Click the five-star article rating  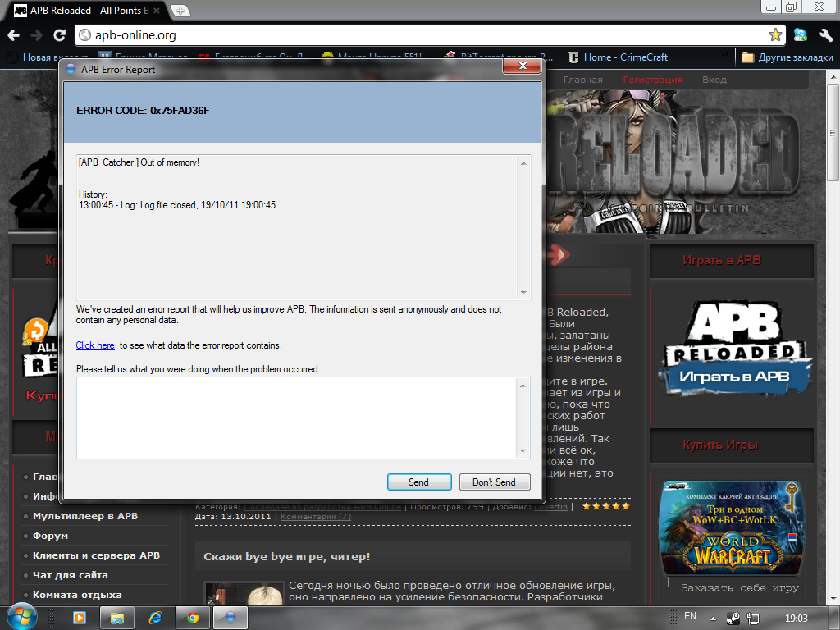pos(606,506)
